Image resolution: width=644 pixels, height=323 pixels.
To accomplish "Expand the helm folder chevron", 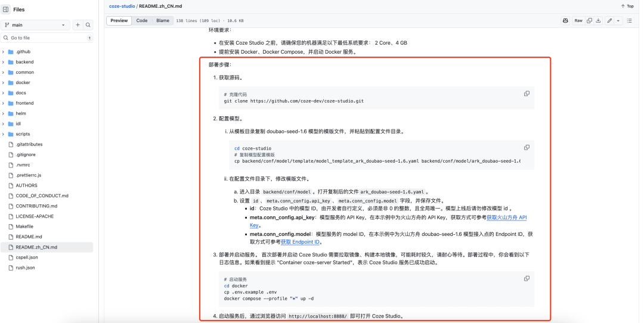I will [x=4, y=113].
